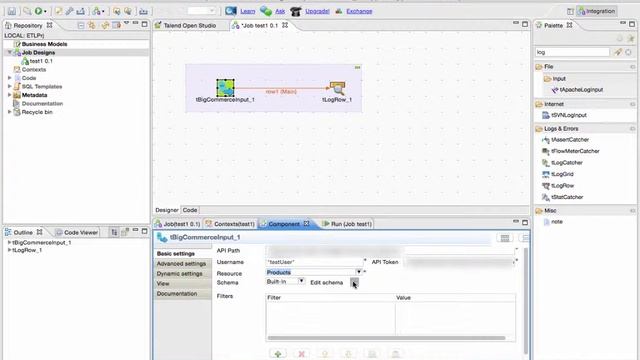Open Dynamic settings section
Screen dimensions: 640x360
180,274
